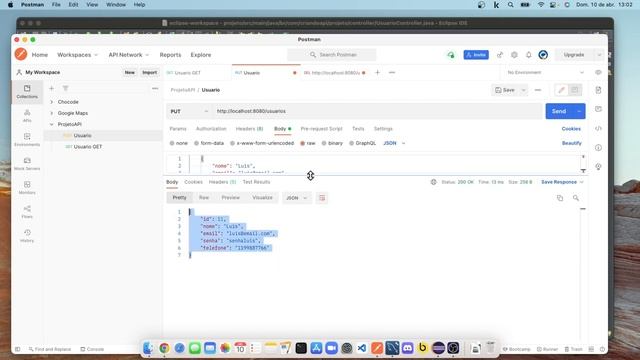Switch to the Authorization tab
640x360 pixels.
click(211, 129)
